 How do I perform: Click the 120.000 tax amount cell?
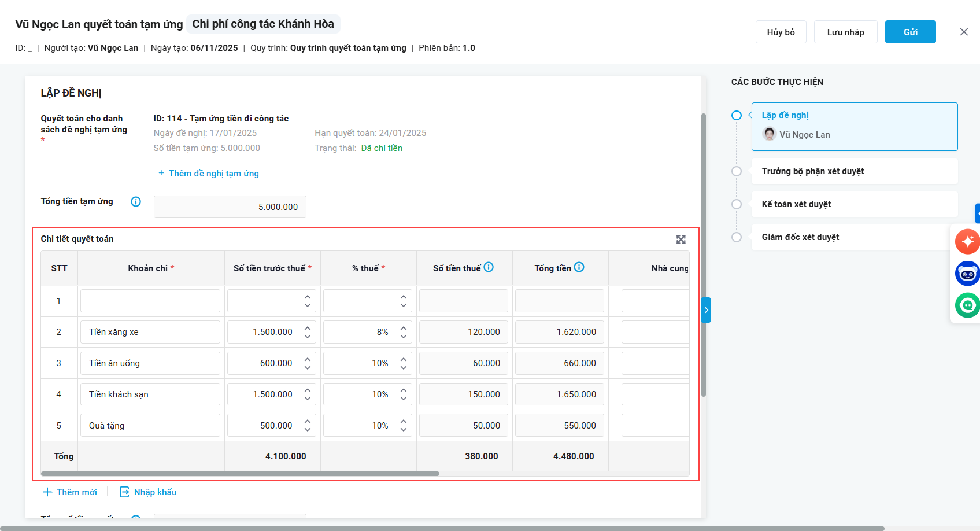point(464,332)
